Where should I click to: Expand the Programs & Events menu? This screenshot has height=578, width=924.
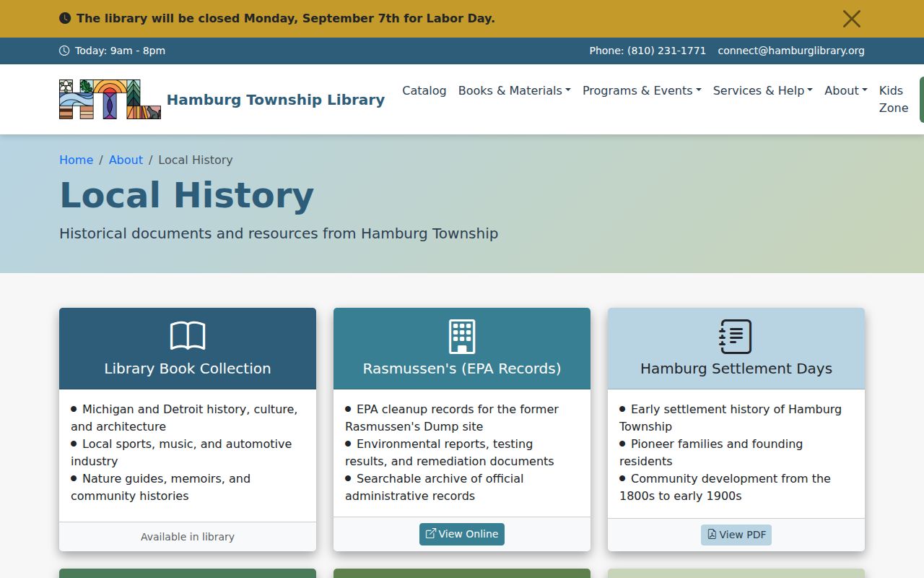(x=642, y=90)
